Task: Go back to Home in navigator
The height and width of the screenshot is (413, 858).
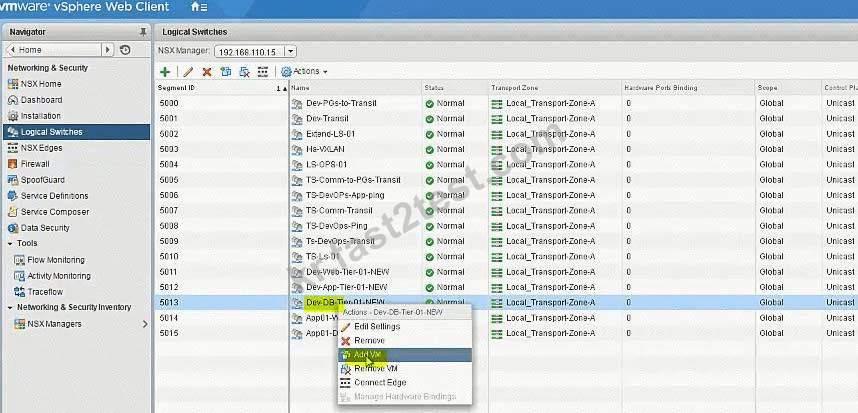Action: click(x=54, y=50)
